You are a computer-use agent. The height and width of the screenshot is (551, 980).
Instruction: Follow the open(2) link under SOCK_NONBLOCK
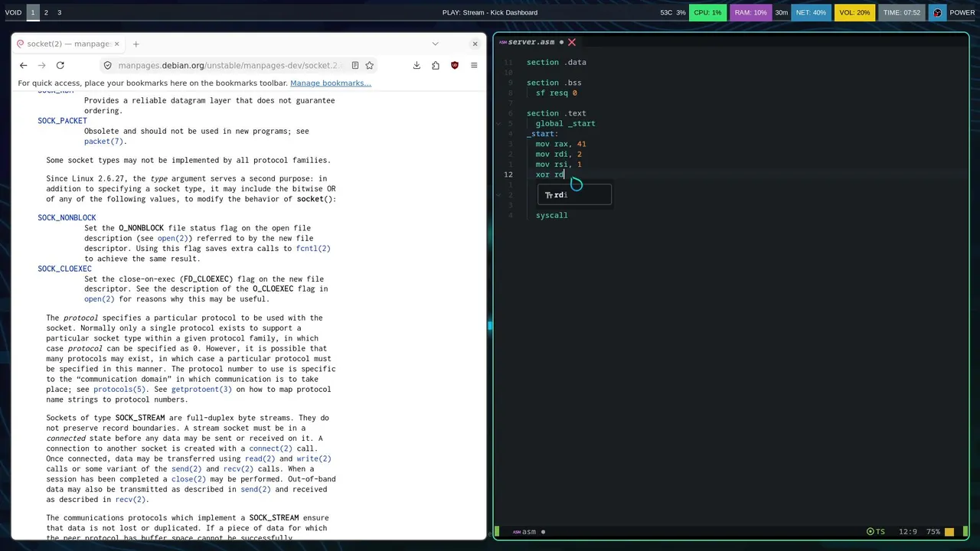[173, 238]
